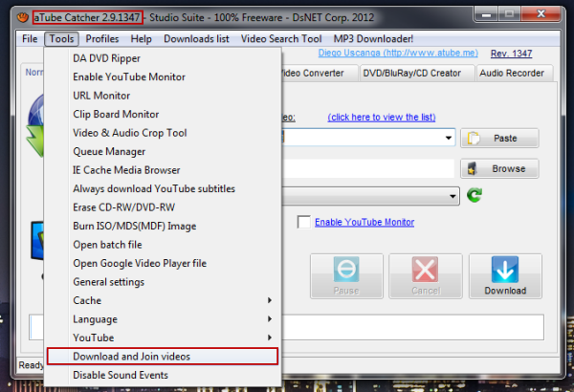This screenshot has width=574, height=392.
Task: Click the Rev. 1347 link
Action: point(512,54)
